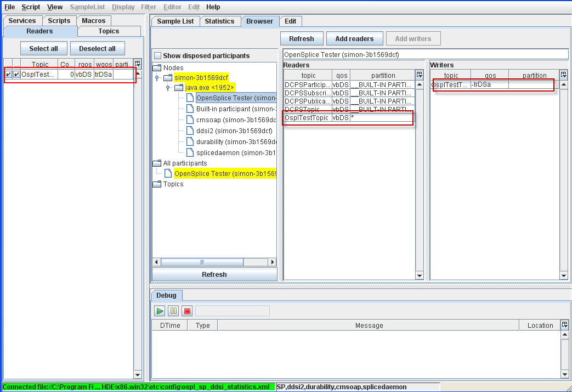Open the Sample List tab

pyautogui.click(x=175, y=21)
